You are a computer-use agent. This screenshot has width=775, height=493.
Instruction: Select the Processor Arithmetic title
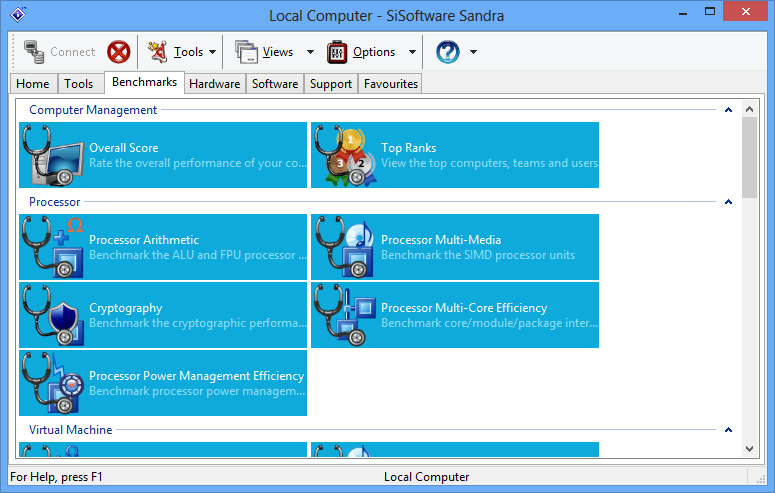point(144,240)
